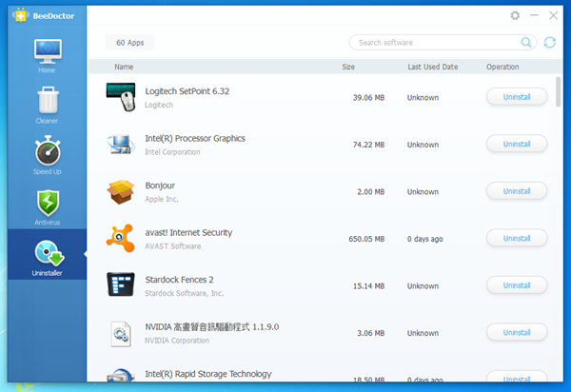Sort by Last Used Date column

pyautogui.click(x=433, y=67)
